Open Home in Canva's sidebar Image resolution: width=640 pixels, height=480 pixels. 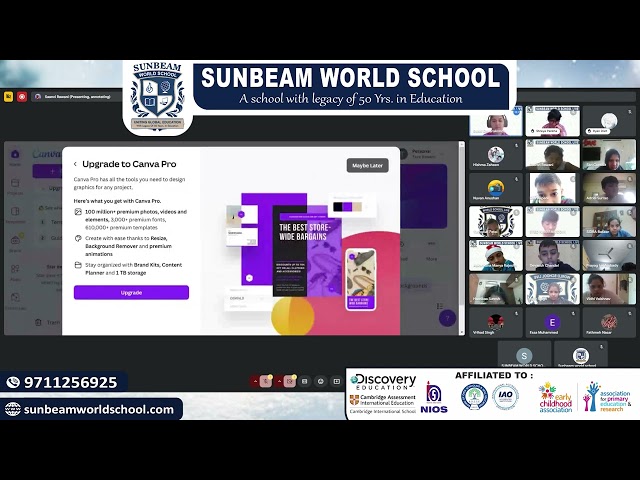[15, 157]
